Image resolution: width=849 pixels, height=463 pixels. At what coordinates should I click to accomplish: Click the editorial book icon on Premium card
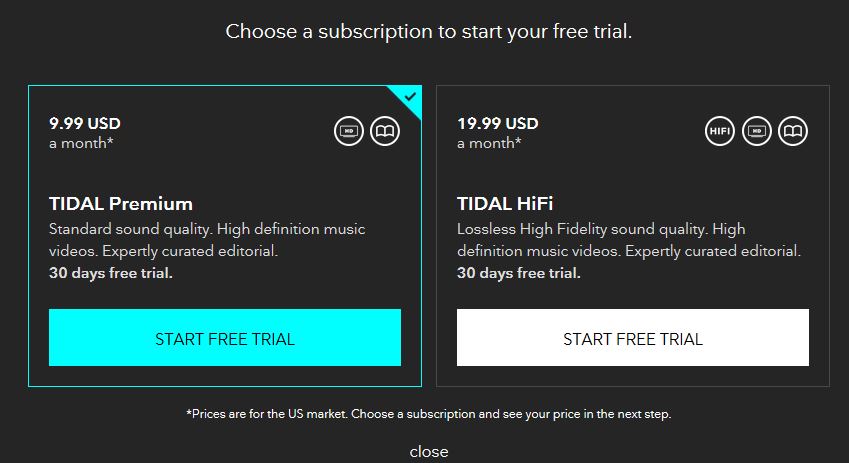[385, 131]
